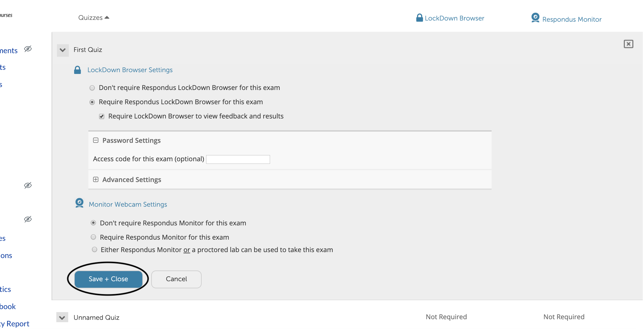This screenshot has height=329, width=644.
Task: Click the LockDown Browser Settings lock icon
Action: [77, 70]
